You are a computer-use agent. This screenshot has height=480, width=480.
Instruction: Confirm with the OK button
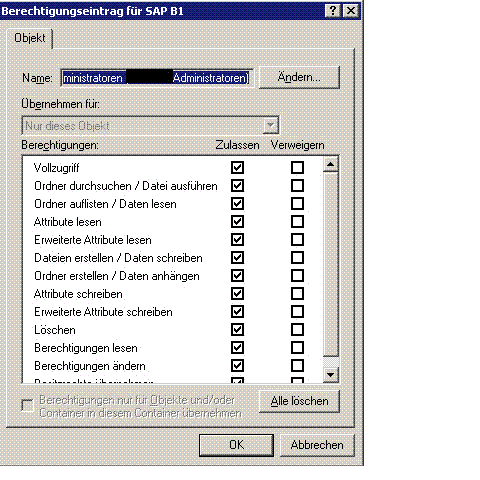236,445
